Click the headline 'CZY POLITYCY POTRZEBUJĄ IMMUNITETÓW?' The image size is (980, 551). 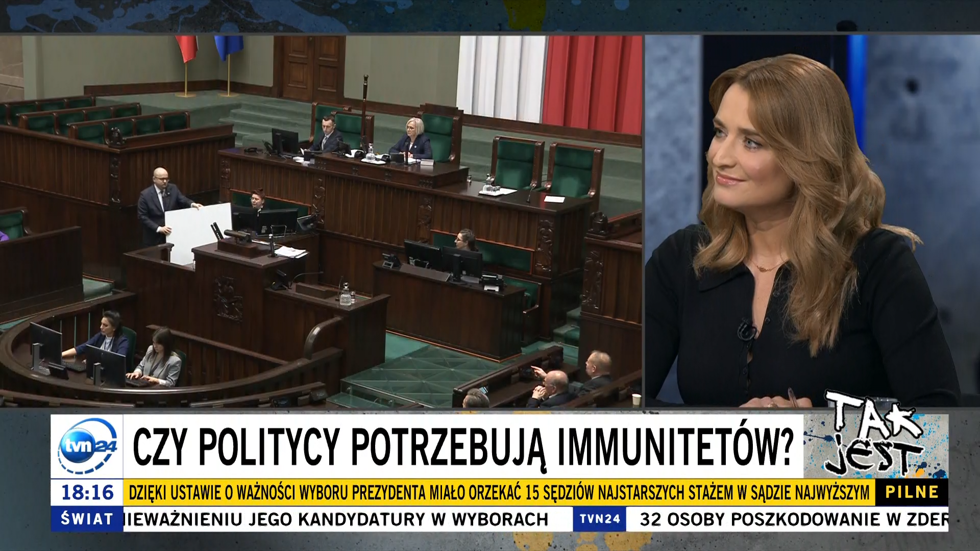click(x=463, y=447)
